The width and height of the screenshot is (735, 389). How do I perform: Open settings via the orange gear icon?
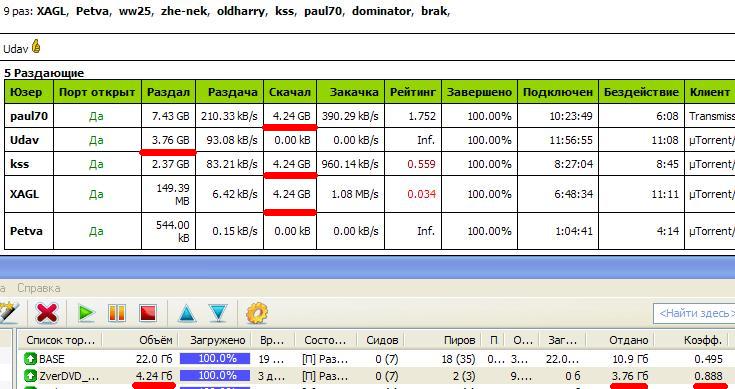coord(257,313)
